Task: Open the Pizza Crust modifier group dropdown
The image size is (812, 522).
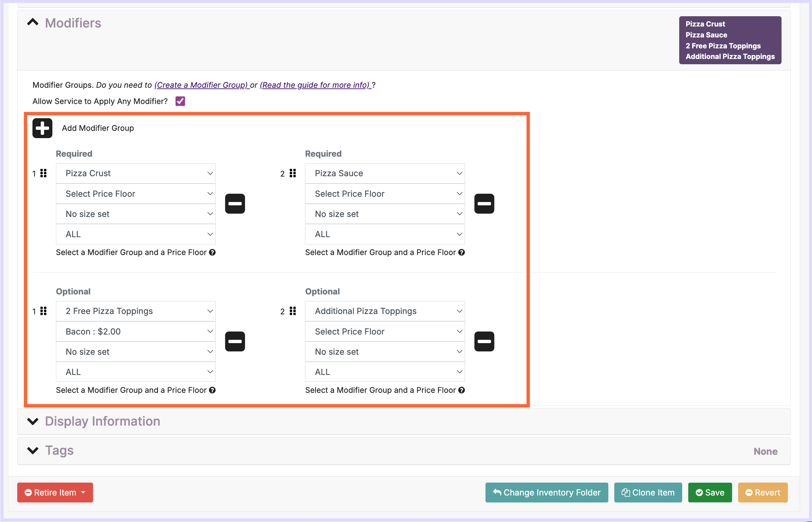Action: [135, 173]
